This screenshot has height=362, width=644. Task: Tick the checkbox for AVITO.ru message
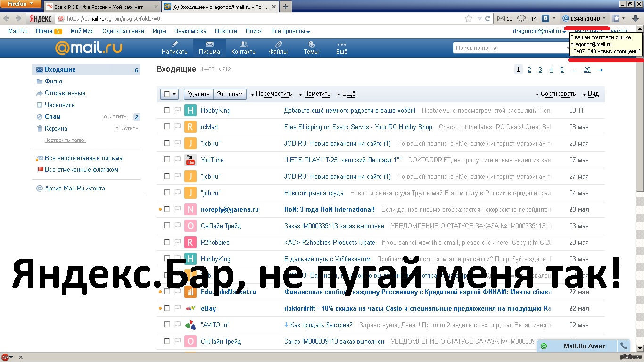pos(167,324)
